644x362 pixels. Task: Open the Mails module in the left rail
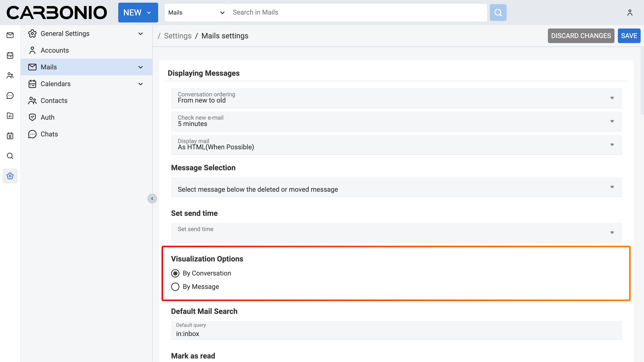pyautogui.click(x=10, y=35)
